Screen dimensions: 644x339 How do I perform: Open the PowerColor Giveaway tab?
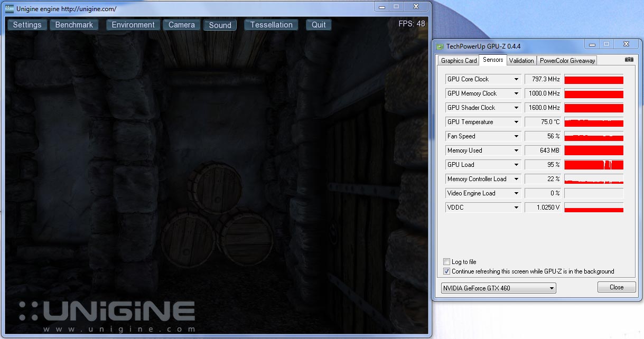567,61
